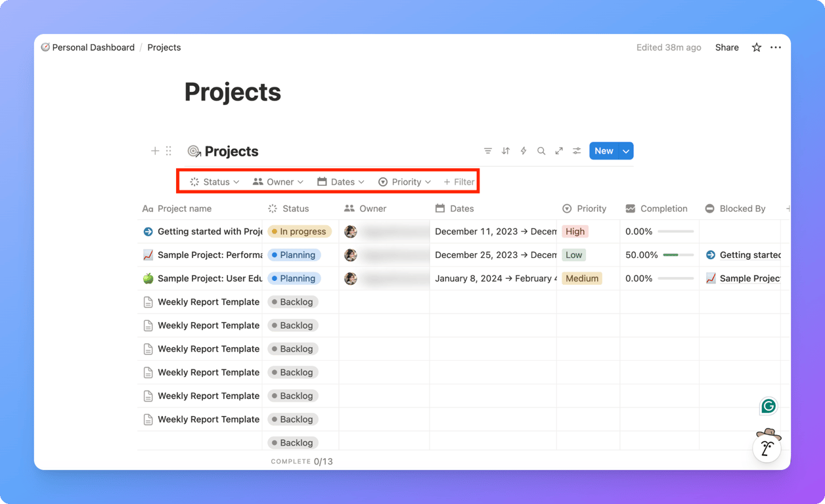
Task: Click the search icon above the table
Action: click(x=541, y=150)
